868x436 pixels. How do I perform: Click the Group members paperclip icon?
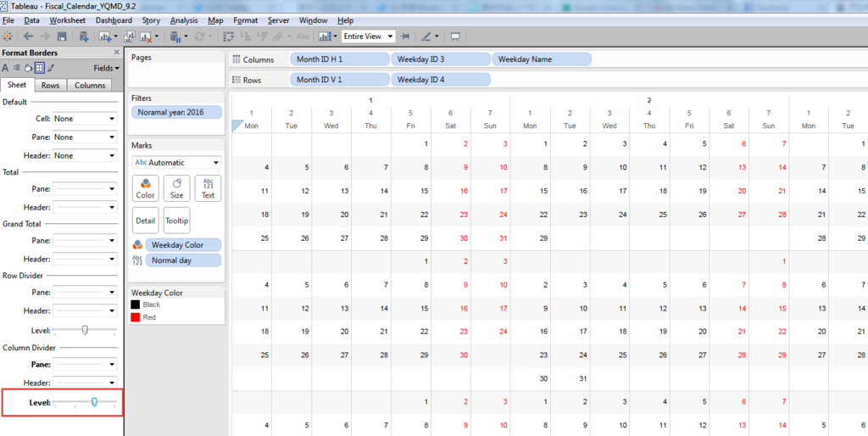coord(278,36)
